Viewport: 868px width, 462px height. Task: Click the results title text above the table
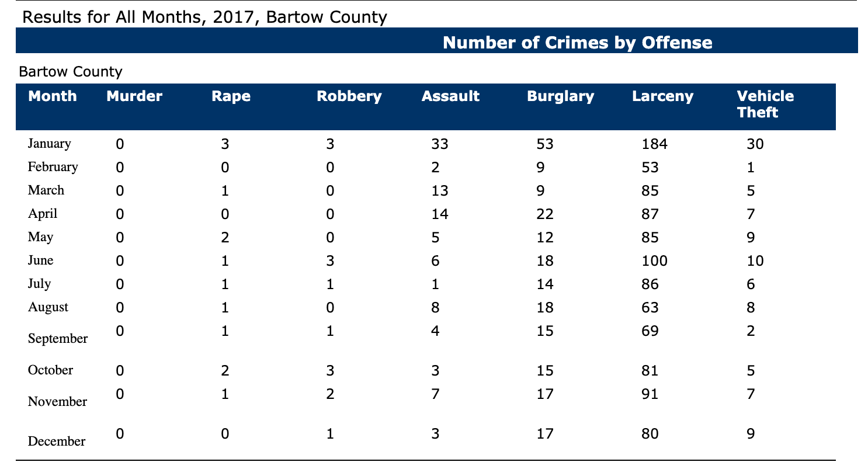(204, 18)
